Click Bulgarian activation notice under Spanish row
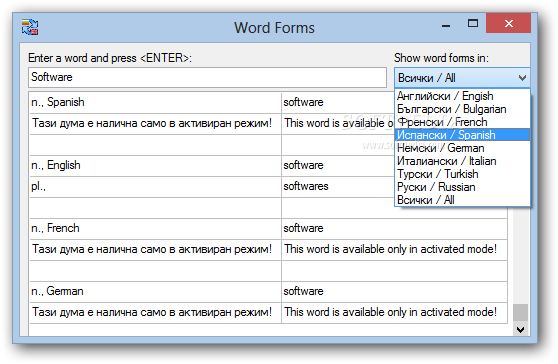The height and width of the screenshot is (364, 558). [x=156, y=123]
